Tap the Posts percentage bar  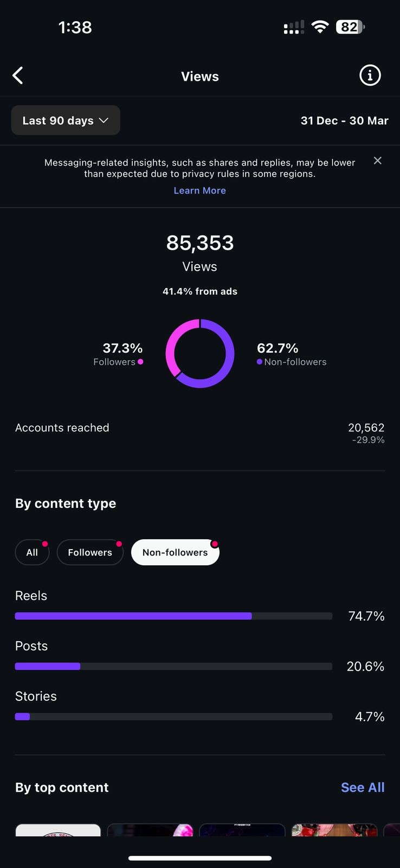point(173,666)
